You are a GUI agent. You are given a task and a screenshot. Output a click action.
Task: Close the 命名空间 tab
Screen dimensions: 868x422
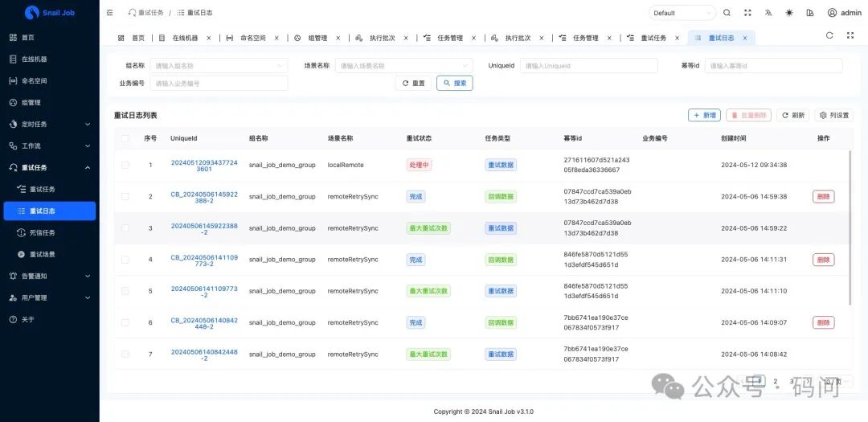pyautogui.click(x=276, y=39)
